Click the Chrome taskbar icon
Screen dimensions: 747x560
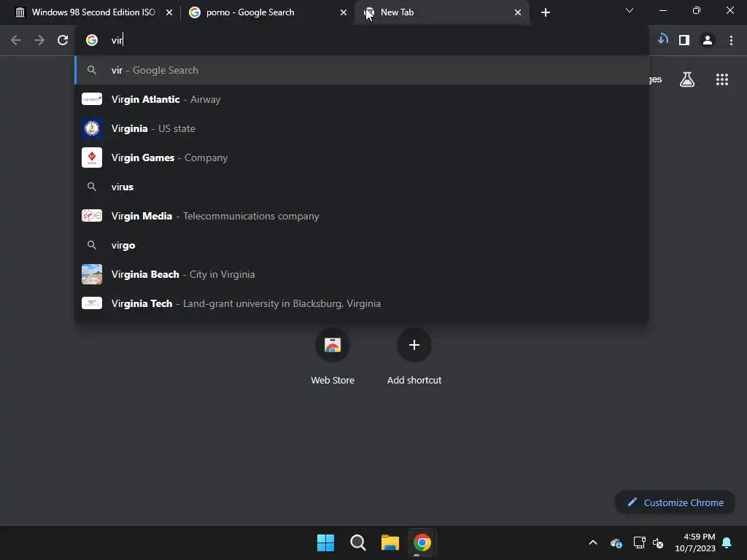coord(422,542)
